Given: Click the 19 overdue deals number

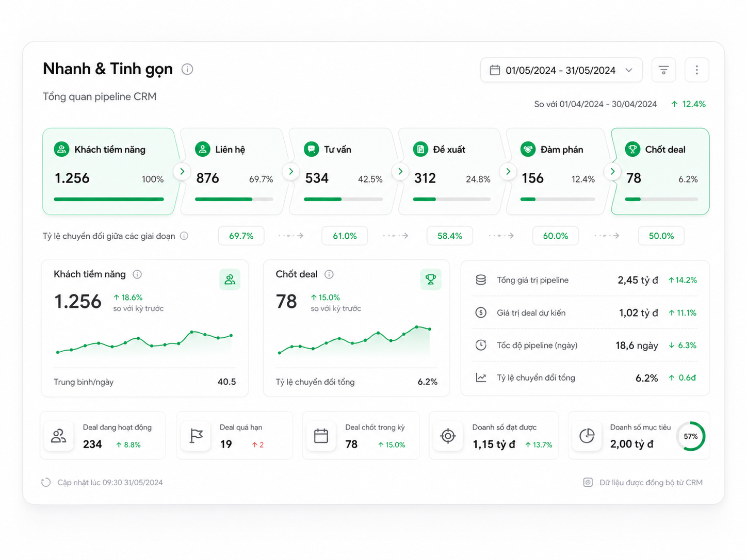Looking at the screenshot, I should (x=226, y=444).
